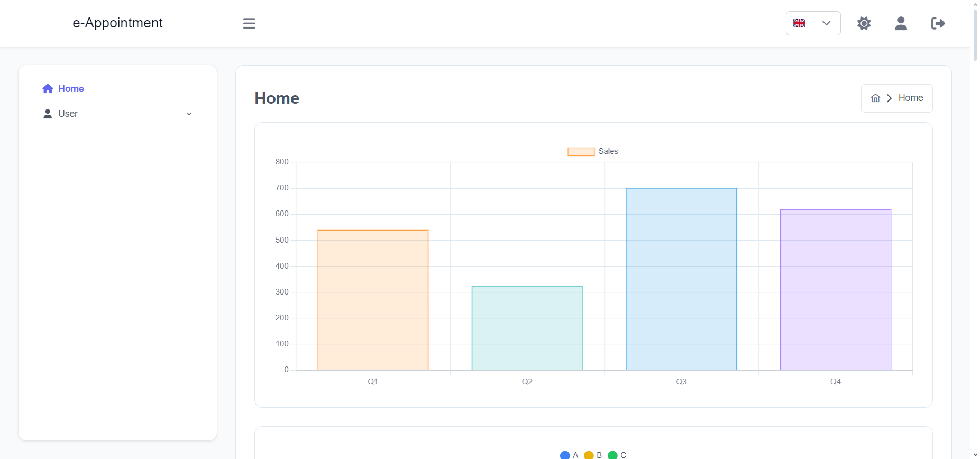Viewport: 980px width, 459px height.
Task: Toggle the blue A legend dot
Action: pyautogui.click(x=565, y=455)
